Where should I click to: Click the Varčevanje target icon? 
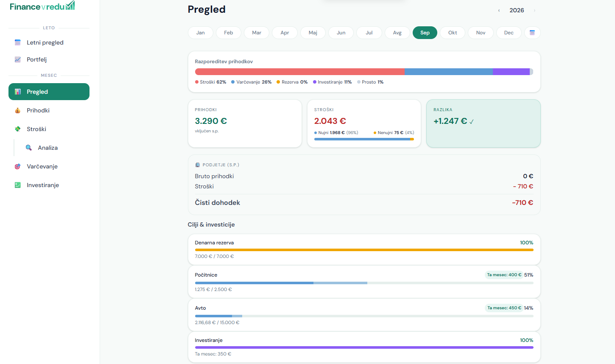[x=18, y=166]
